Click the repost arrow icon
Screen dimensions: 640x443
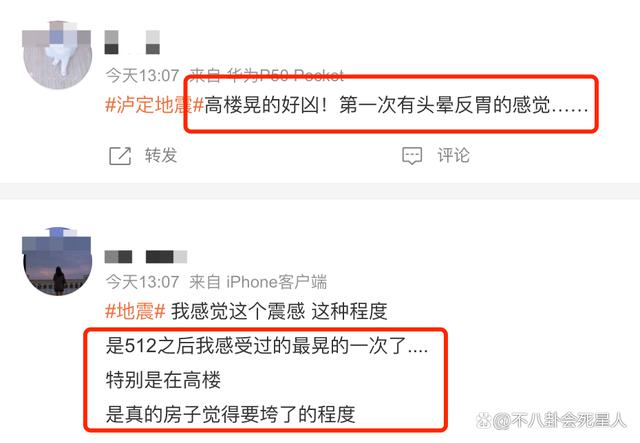[x=120, y=156]
